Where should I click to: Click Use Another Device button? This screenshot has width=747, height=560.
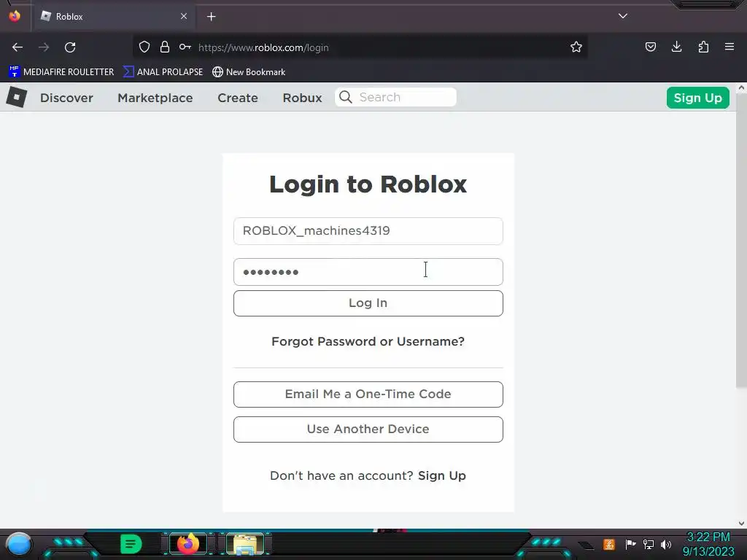[x=368, y=429]
